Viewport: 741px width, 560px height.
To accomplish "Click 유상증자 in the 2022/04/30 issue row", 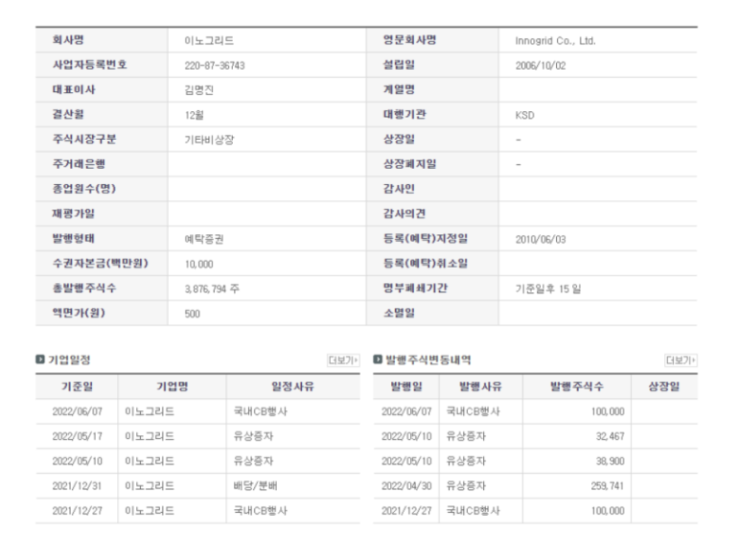I will pos(466,486).
